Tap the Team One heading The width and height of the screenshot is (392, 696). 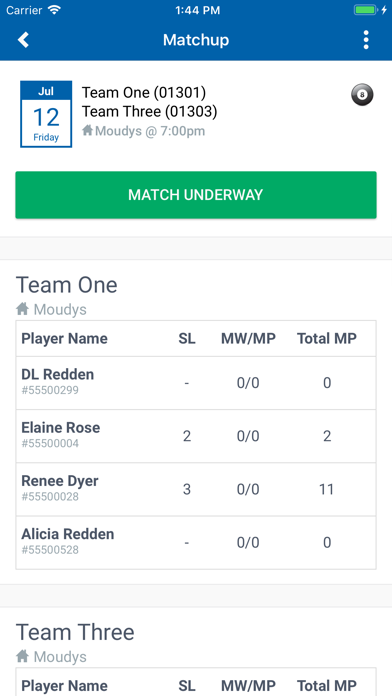(x=67, y=285)
